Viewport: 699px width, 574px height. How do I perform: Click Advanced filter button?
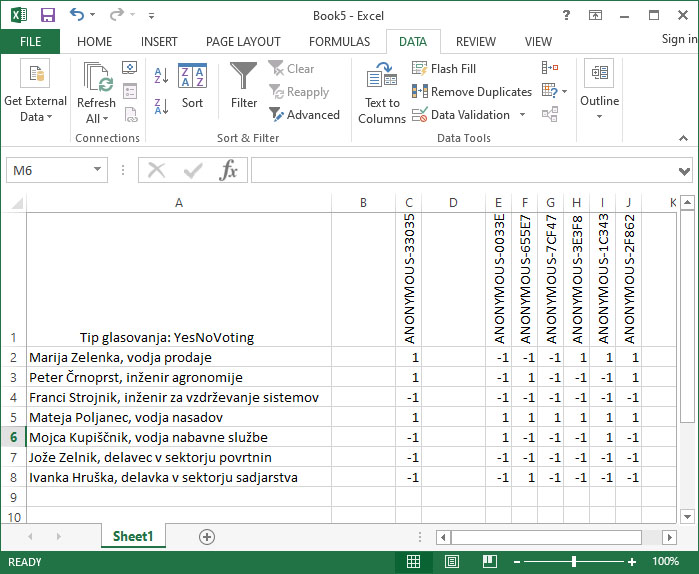click(x=304, y=115)
